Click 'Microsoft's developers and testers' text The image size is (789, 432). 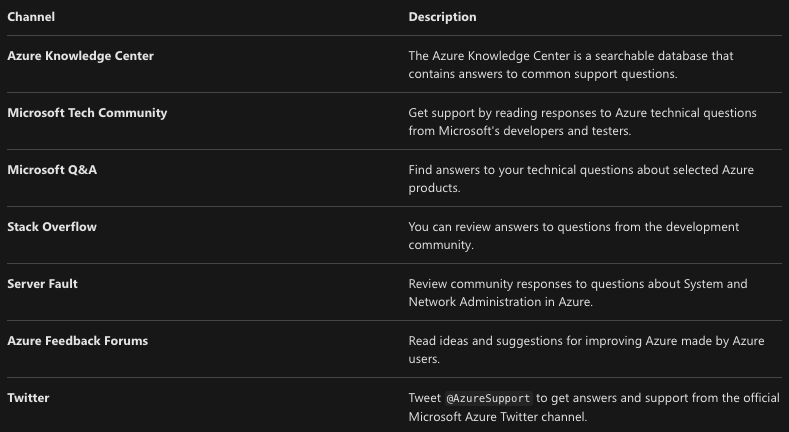click(534, 131)
